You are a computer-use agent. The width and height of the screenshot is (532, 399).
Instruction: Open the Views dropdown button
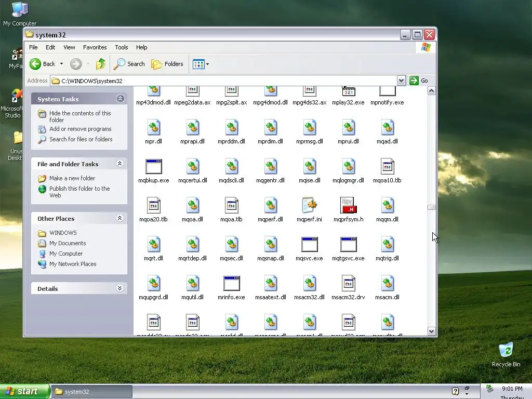click(x=201, y=64)
